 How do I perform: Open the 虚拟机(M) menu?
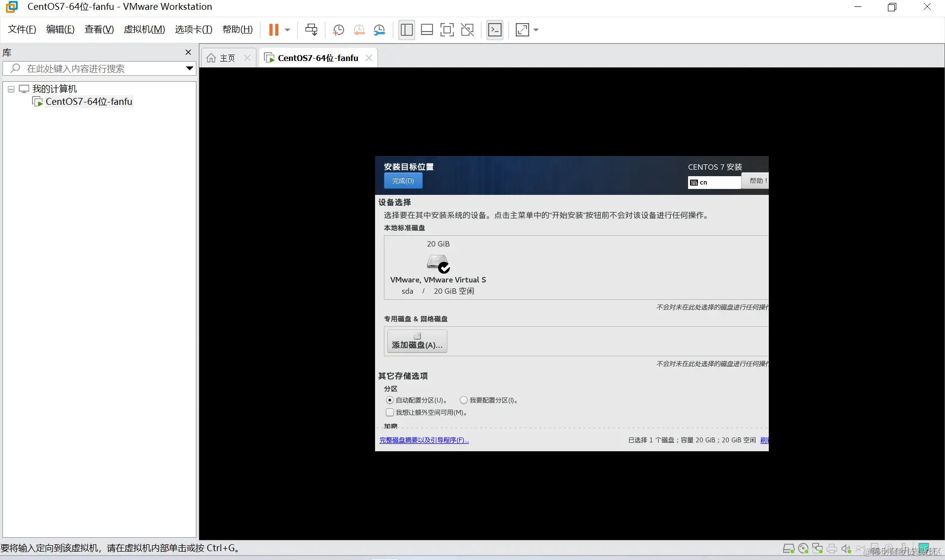pos(144,30)
